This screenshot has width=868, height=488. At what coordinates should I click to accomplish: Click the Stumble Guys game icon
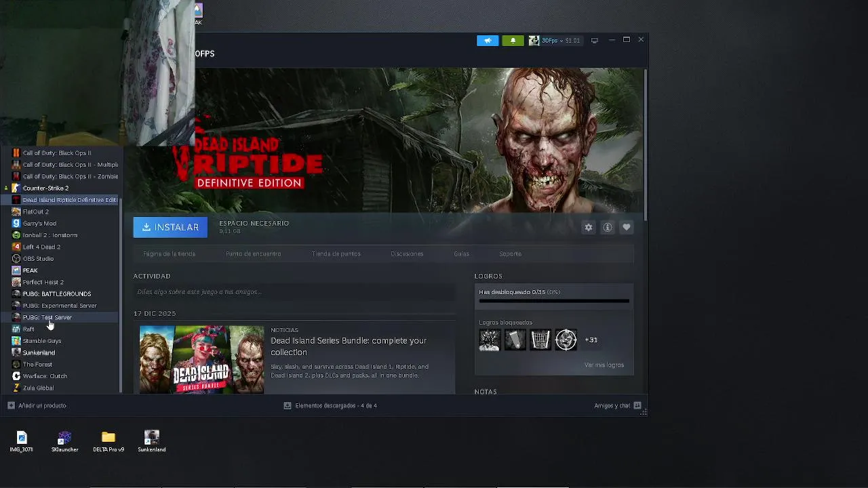16,341
